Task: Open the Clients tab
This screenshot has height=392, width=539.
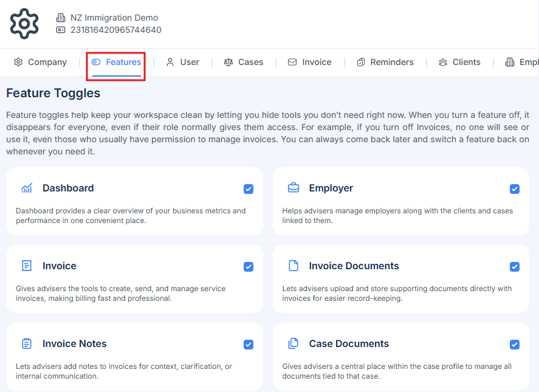Action: (459, 62)
